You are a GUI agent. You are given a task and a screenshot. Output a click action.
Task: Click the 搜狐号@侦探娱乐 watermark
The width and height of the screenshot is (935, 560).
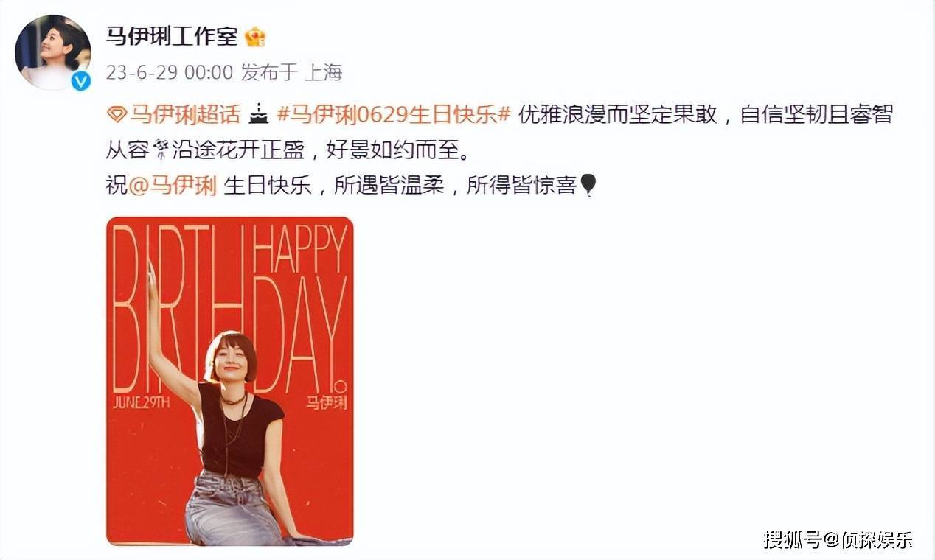click(838, 540)
